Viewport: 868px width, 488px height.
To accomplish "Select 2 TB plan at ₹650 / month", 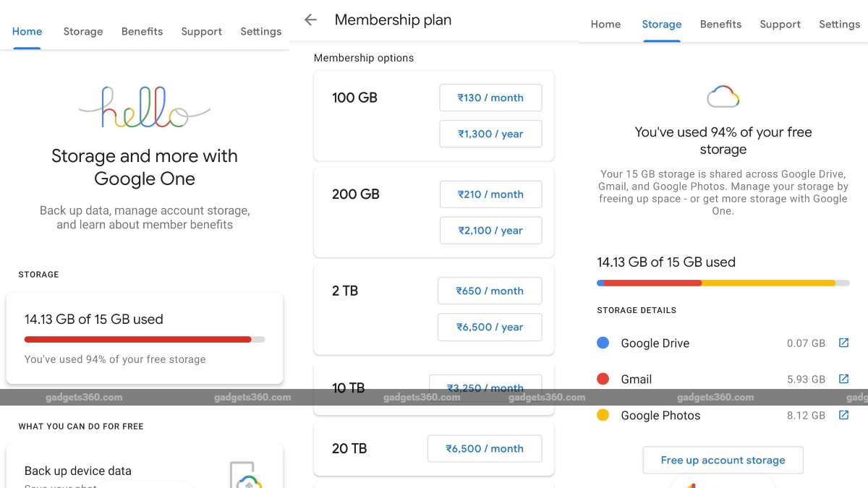I will 490,291.
